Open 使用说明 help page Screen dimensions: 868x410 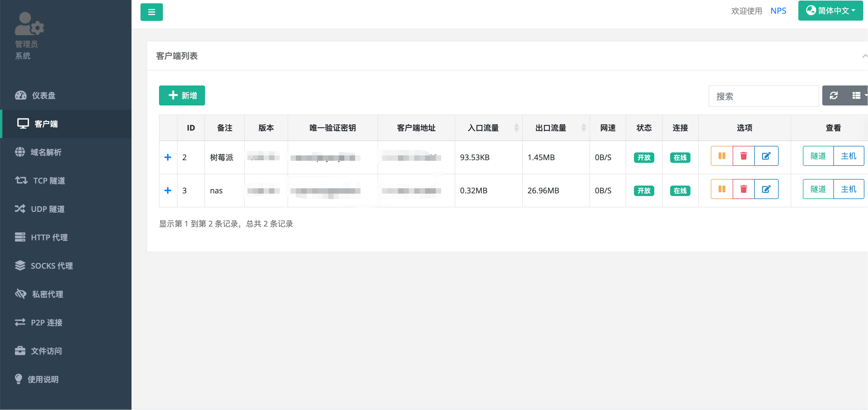(x=66, y=379)
